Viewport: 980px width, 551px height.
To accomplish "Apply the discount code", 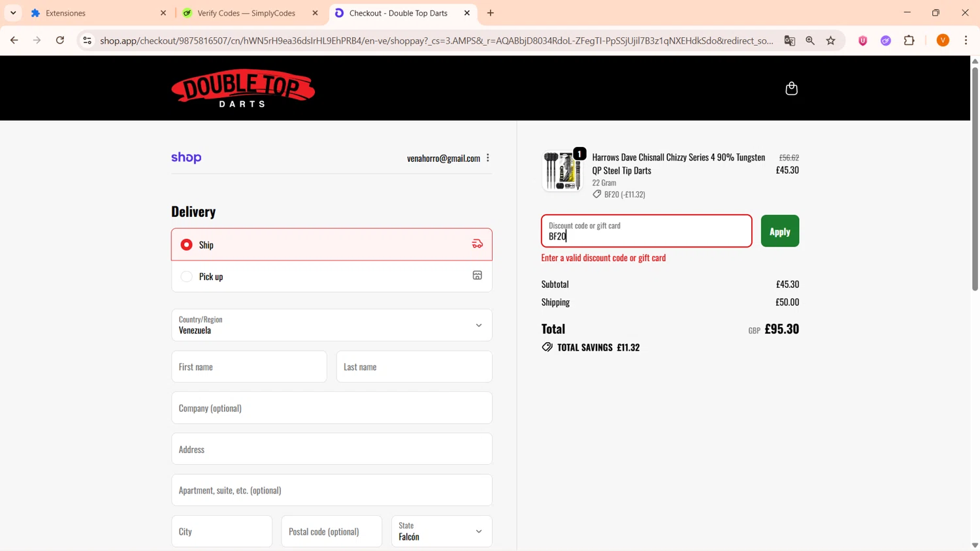I will pos(780,231).
